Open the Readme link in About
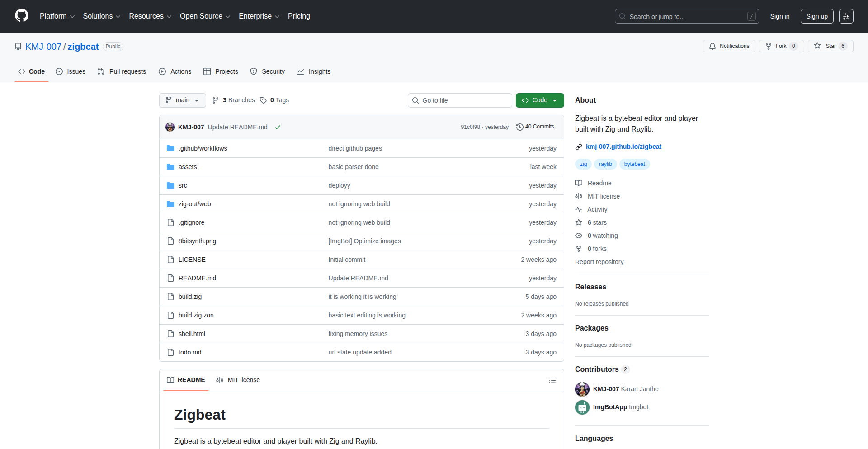Screen dimensions: 868x449 point(593,183)
